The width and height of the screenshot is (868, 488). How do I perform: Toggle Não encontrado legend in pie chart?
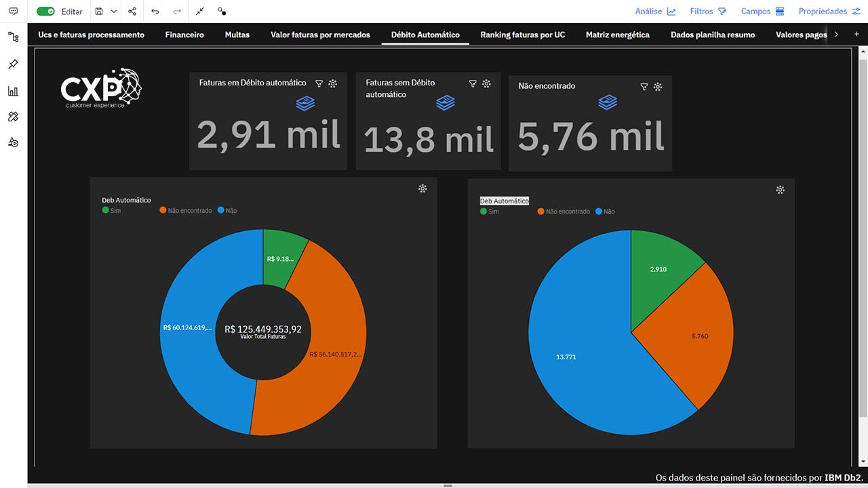tap(564, 211)
